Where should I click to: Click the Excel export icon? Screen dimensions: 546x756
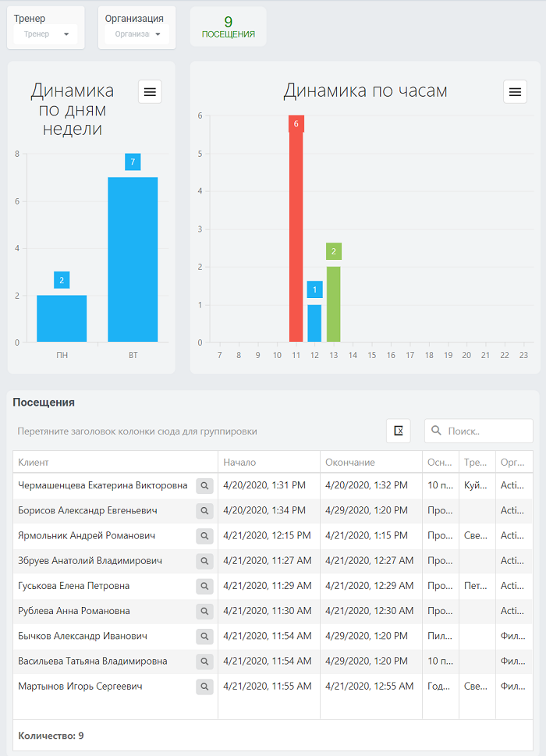(x=399, y=431)
